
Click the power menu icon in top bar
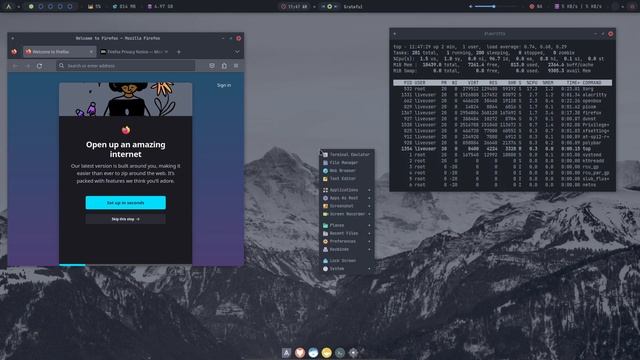[633, 7]
